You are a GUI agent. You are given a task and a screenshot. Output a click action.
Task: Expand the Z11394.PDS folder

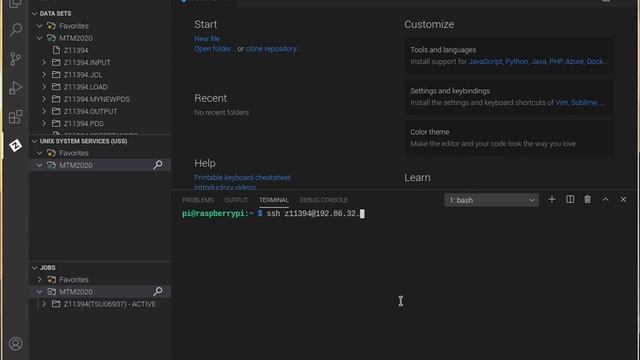[44, 124]
